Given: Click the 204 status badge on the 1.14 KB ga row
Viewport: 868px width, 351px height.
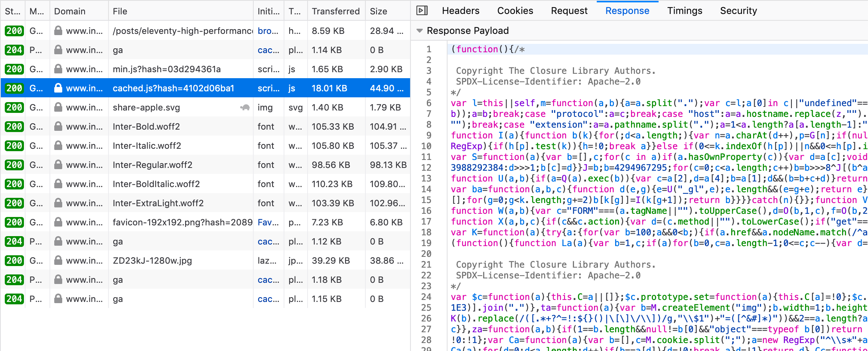Looking at the screenshot, I should [x=14, y=50].
